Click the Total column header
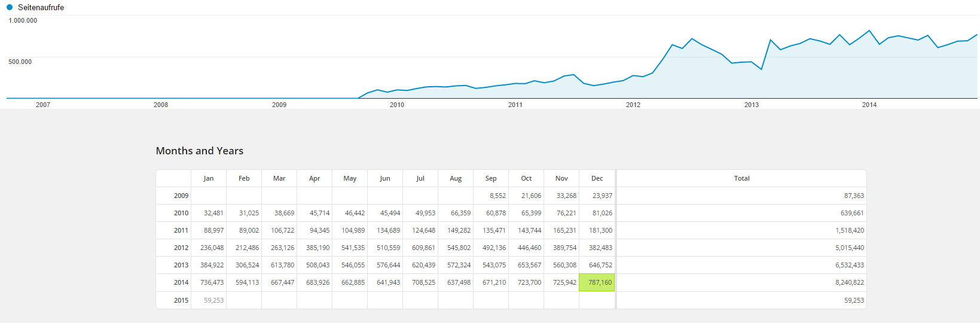 tap(741, 178)
